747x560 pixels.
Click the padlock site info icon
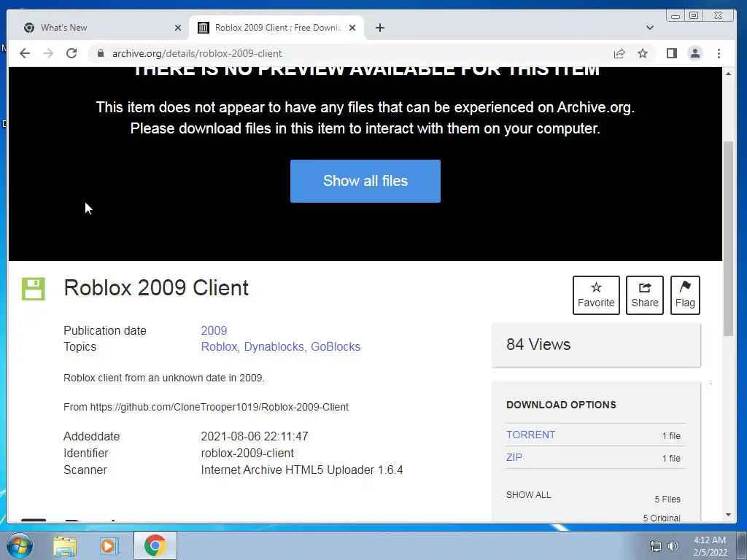click(100, 53)
